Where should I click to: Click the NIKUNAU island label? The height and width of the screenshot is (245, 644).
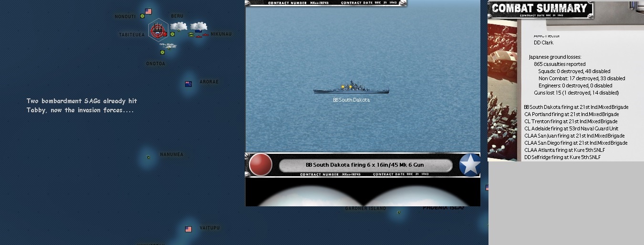pos(221,34)
